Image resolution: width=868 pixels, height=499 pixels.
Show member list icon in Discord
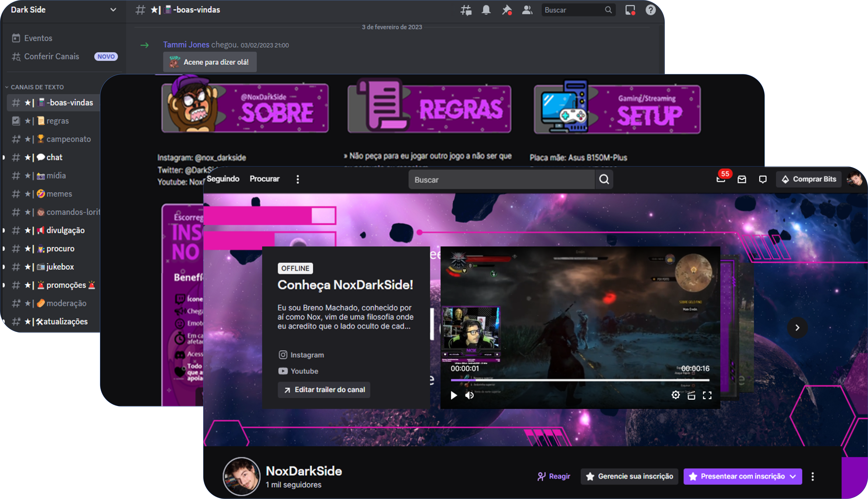527,10
